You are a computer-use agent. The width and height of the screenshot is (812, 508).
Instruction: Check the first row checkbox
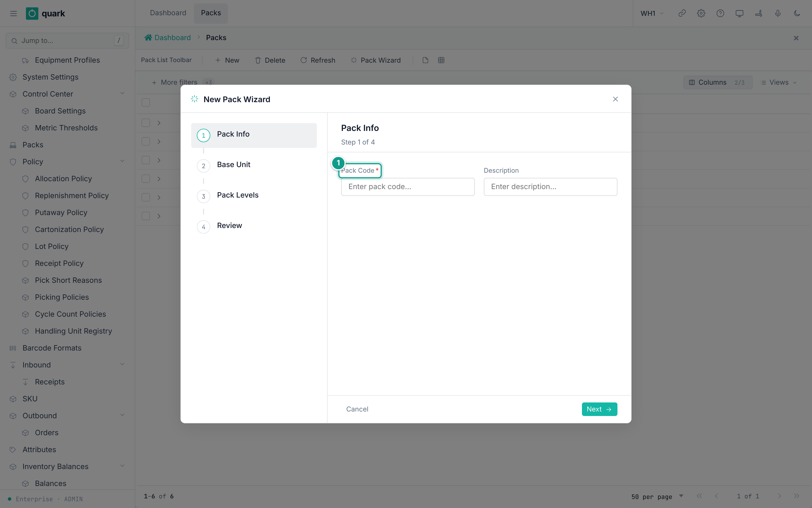click(x=145, y=123)
